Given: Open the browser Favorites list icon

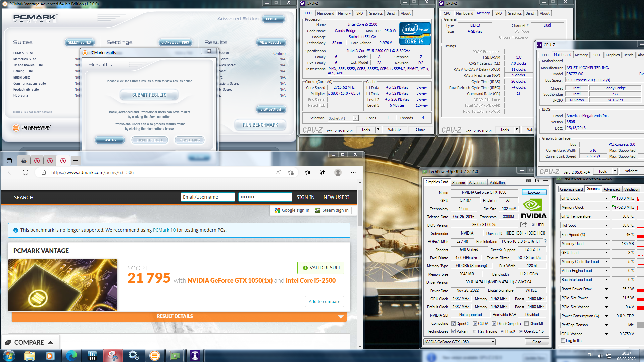Looking at the screenshot, I should point(308,172).
